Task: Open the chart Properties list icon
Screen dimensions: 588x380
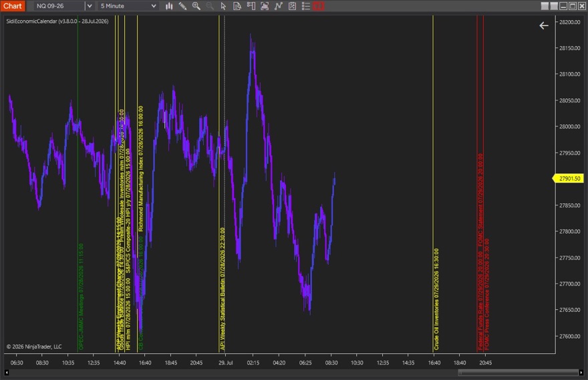Action: pos(305,6)
